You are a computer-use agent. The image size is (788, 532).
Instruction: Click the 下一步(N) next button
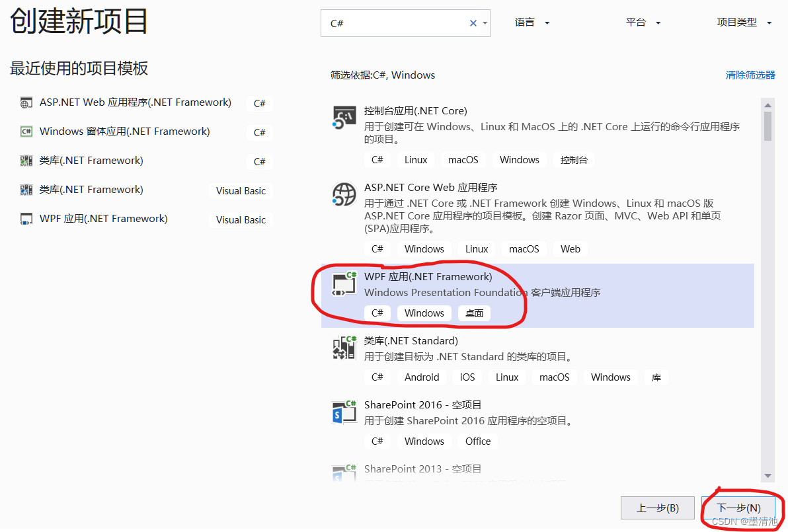[738, 508]
